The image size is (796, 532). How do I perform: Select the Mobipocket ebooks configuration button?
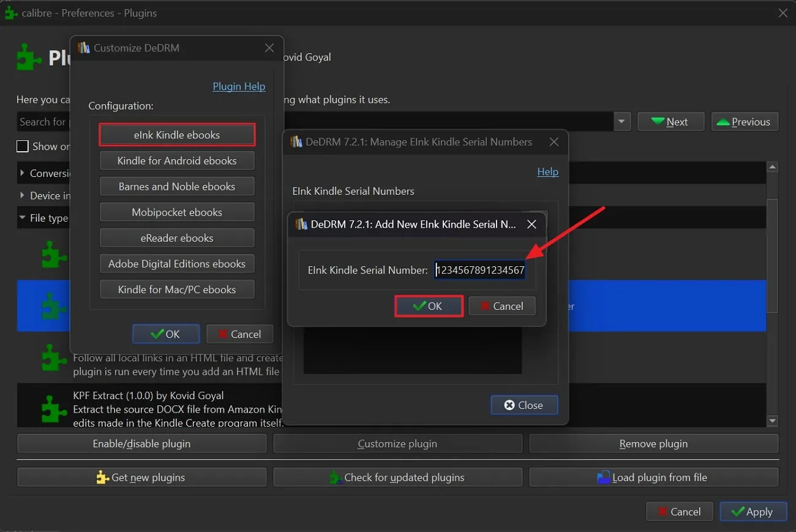coord(176,212)
